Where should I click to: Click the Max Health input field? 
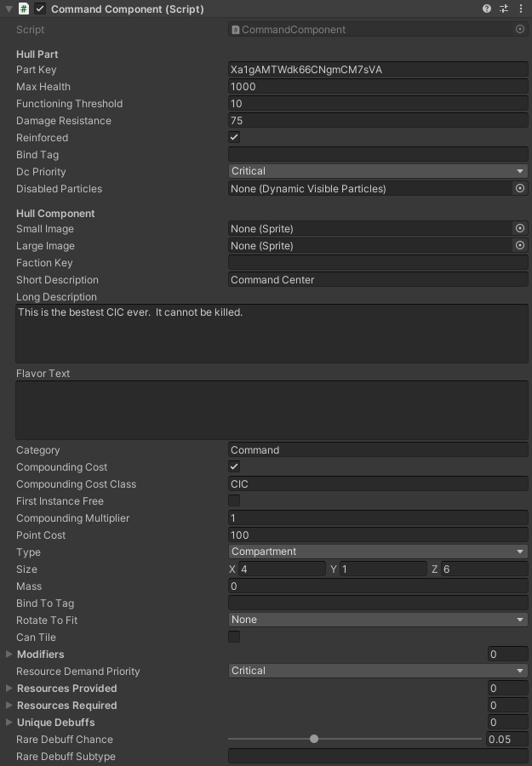(378, 87)
